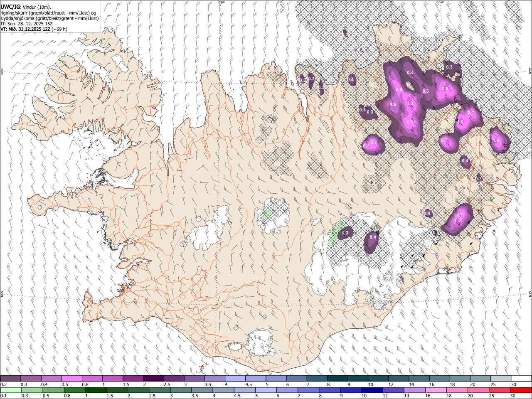Pick the pale grey top-scale swatch at 25
Viewport: 532px width, 399px height.
(500, 378)
